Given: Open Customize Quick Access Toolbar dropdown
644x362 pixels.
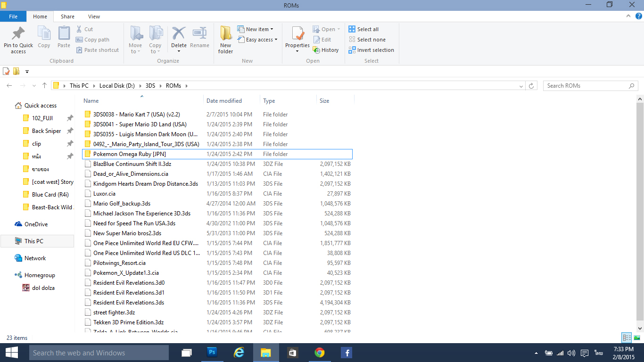Looking at the screenshot, I should tap(27, 72).
